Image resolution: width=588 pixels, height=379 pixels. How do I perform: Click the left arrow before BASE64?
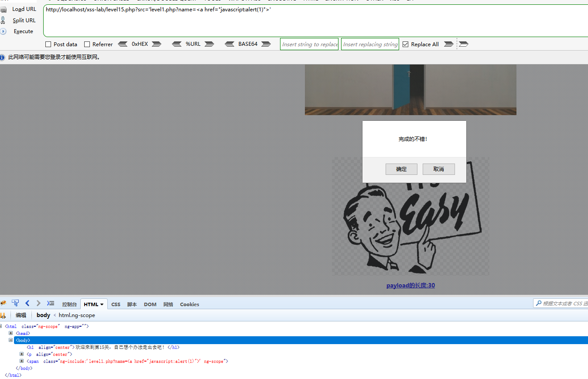coord(230,44)
